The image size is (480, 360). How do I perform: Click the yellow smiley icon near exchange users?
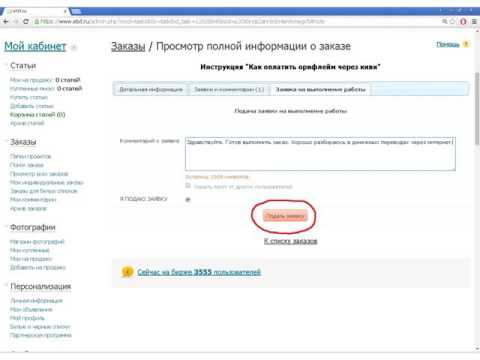(x=127, y=272)
